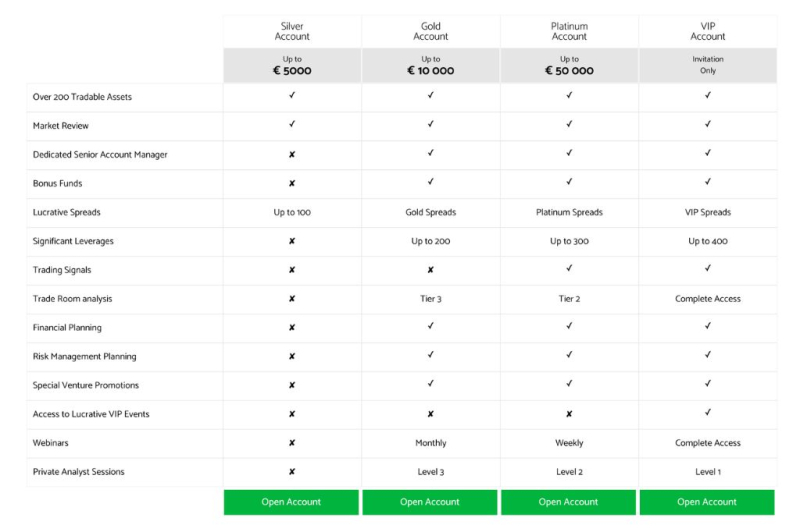Open Account under the Platinum column
This screenshot has width=800, height=532.
pos(568,502)
